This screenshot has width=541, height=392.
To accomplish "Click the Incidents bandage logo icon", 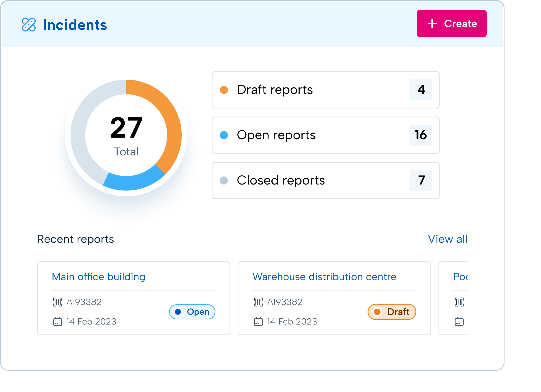I will [29, 25].
